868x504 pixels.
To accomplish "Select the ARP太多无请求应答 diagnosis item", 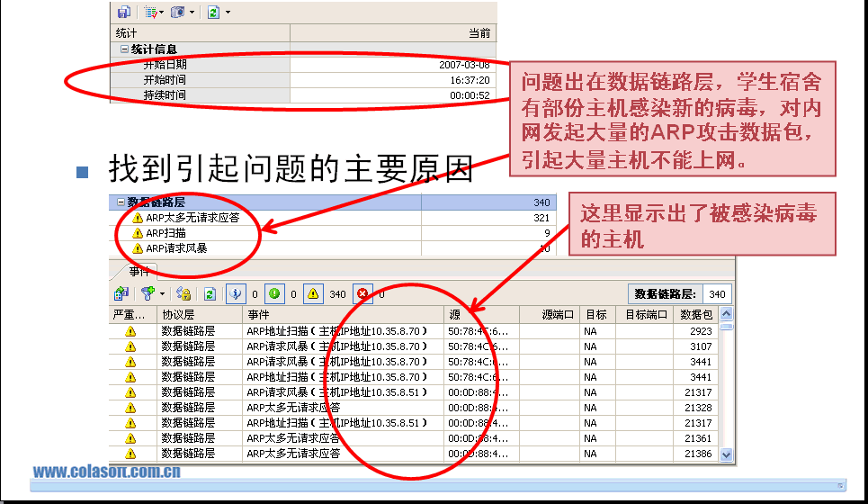I will pyautogui.click(x=332, y=218).
